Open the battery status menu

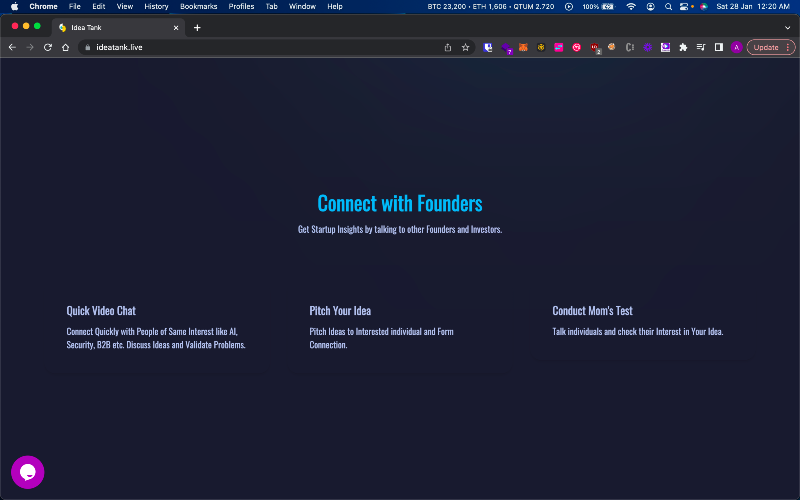tap(599, 7)
